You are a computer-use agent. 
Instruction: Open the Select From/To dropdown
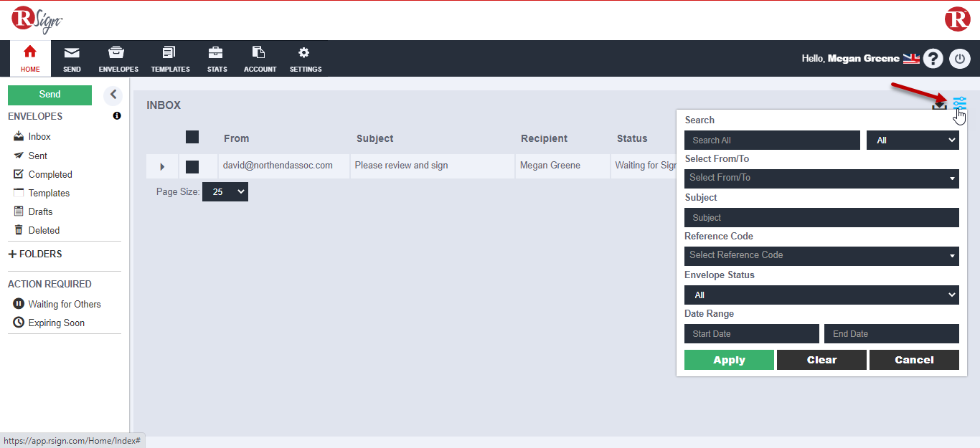[x=821, y=178]
